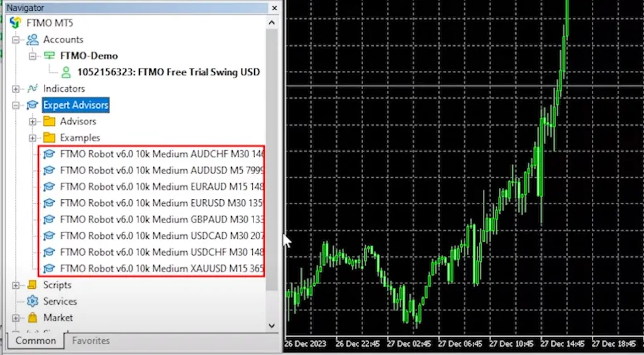
Task: Select FTMO Robot v6.0 10k Medium USDCAD M30
Action: (162, 236)
